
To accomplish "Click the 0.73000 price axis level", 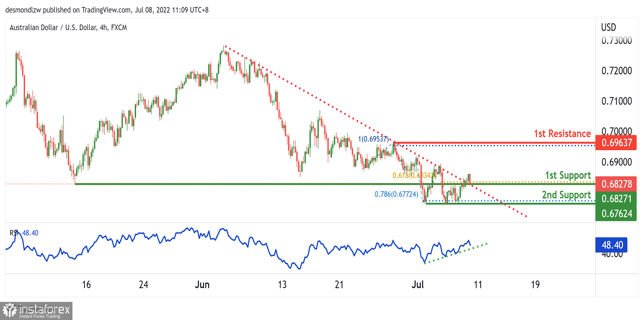I will click(617, 40).
